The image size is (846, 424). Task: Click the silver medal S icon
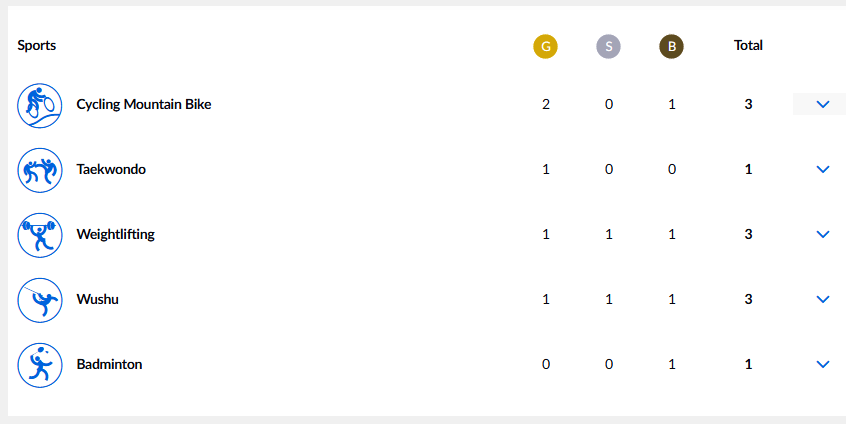click(608, 46)
